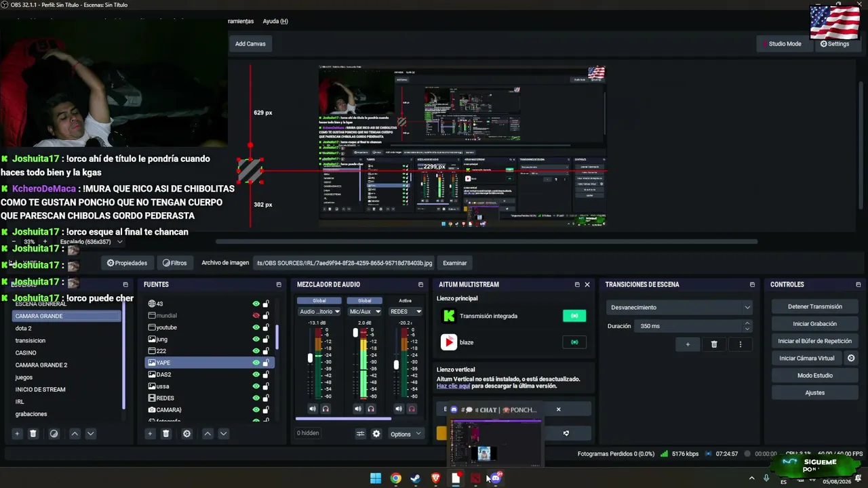Open the Ayuda menu
This screenshot has height=488, width=868.
pyautogui.click(x=275, y=21)
